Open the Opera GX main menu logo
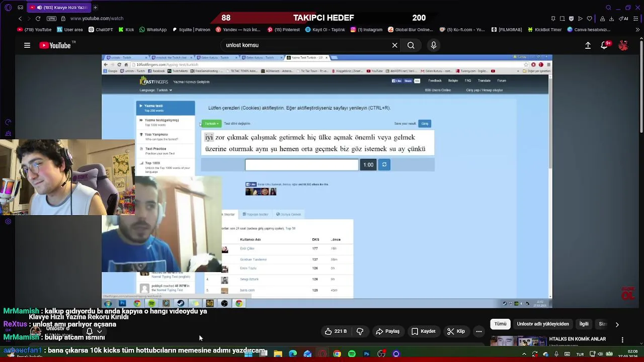The width and height of the screenshot is (644, 362). [8, 8]
